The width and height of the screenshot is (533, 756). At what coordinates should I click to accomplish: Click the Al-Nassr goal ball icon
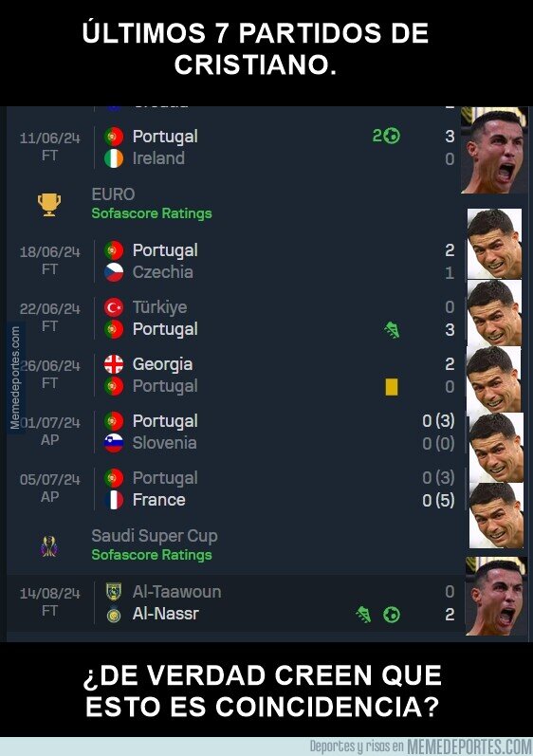392,615
